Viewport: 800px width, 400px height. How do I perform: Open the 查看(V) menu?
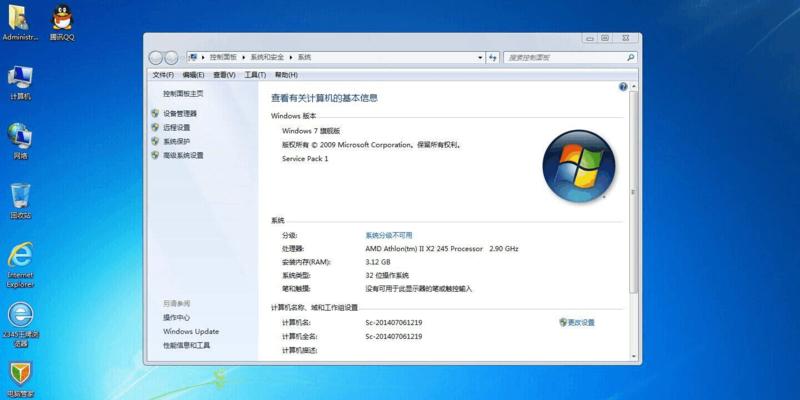pos(224,74)
